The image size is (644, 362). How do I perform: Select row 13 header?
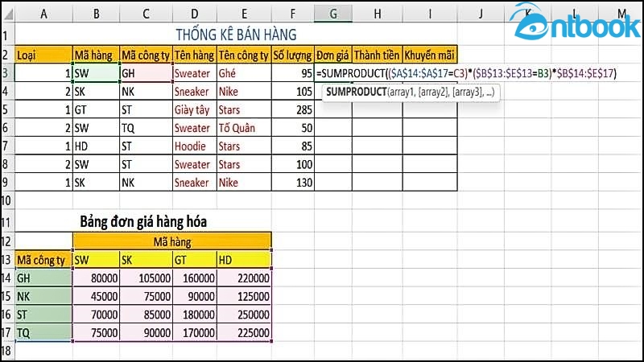[7, 259]
